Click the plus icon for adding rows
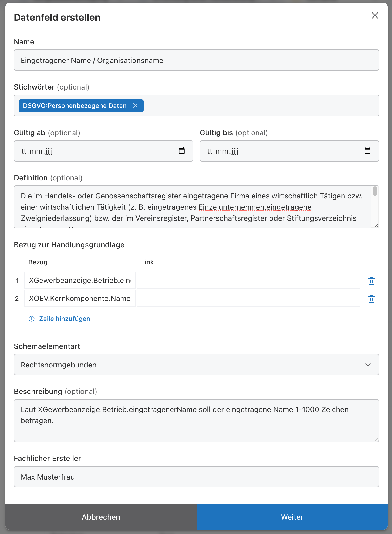The image size is (392, 534). tap(32, 319)
